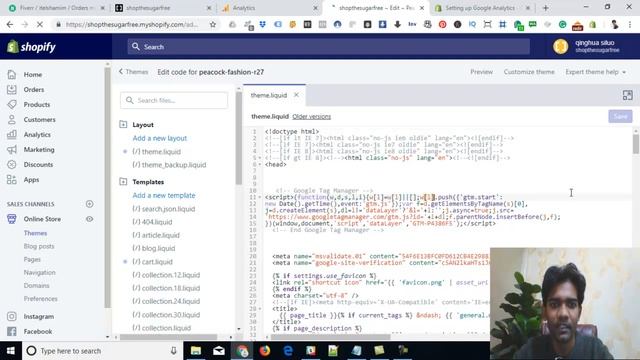This screenshot has height=360, width=640.
Task: Open Preferences under Online Store
Action: [x=40, y=298]
